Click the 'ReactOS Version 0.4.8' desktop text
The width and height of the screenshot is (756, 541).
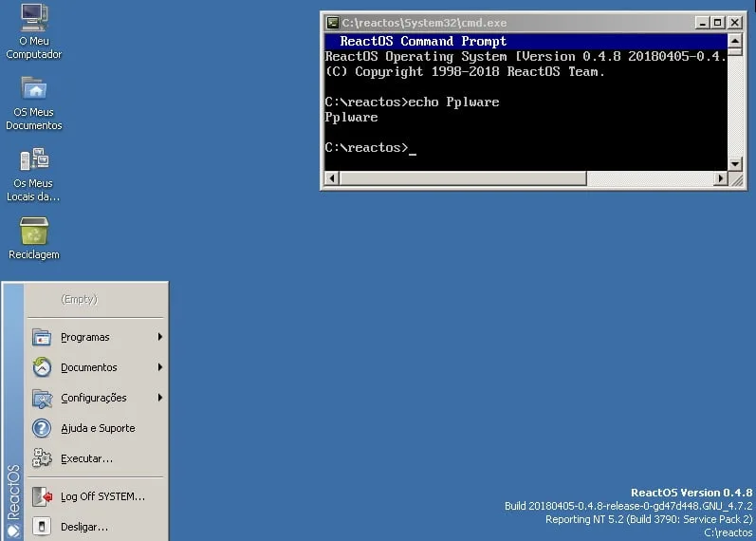click(x=691, y=493)
